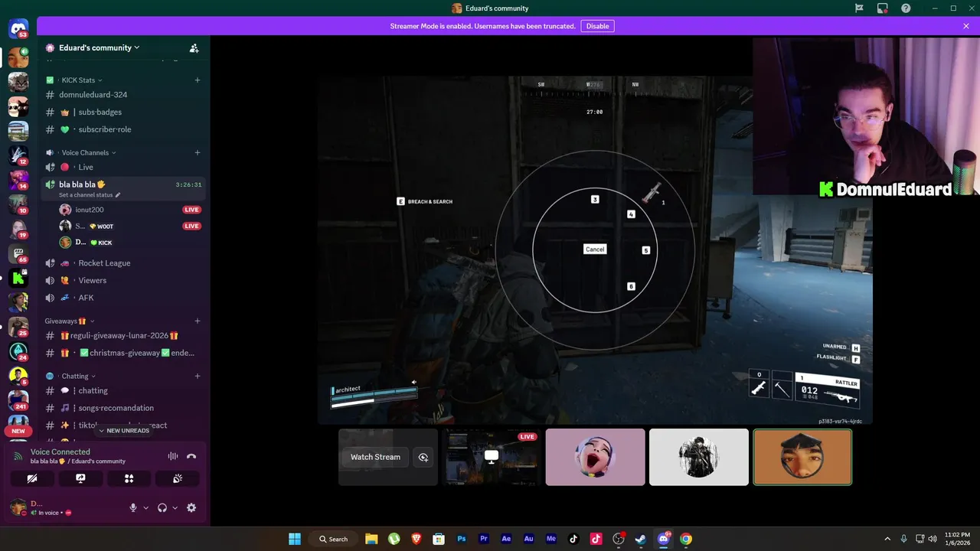Create channel in KICK Stats category
The image size is (980, 551).
pyautogui.click(x=198, y=80)
